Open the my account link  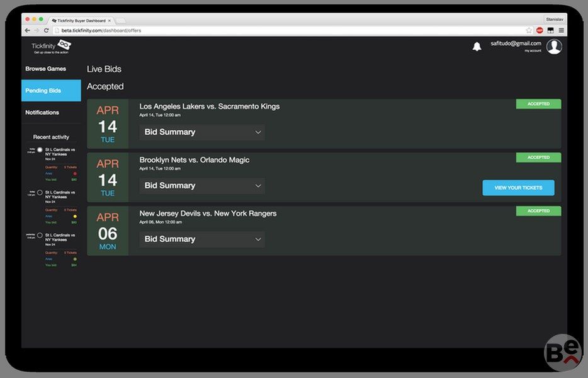pyautogui.click(x=533, y=50)
